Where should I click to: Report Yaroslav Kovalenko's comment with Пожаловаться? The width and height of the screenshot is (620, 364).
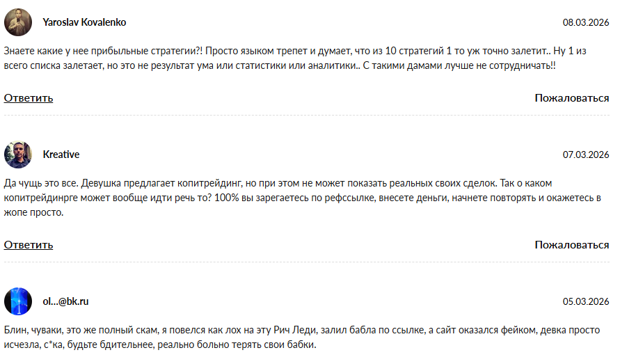[x=571, y=98]
